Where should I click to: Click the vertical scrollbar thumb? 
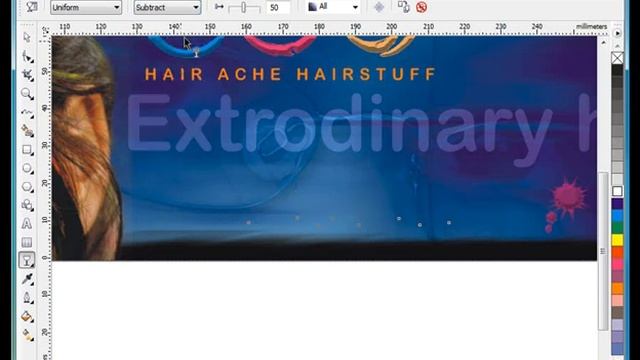point(603,251)
